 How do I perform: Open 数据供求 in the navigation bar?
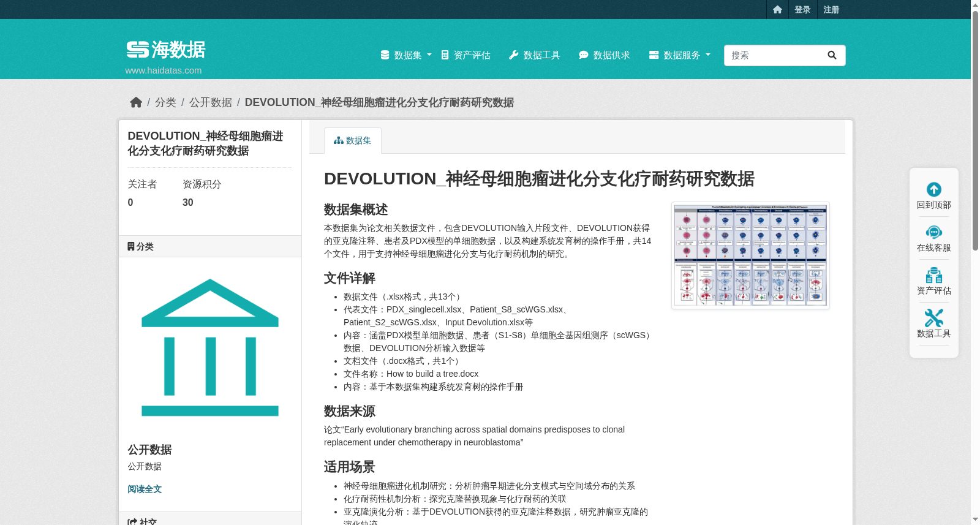pos(605,55)
